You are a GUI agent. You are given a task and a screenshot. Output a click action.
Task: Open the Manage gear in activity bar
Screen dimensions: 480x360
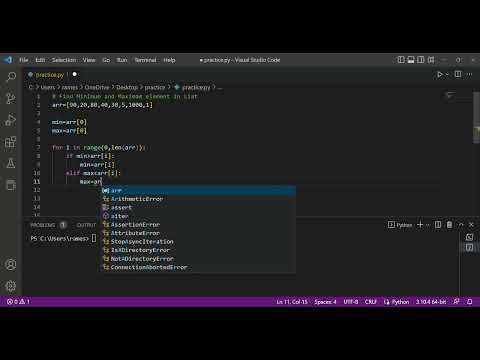point(11,286)
